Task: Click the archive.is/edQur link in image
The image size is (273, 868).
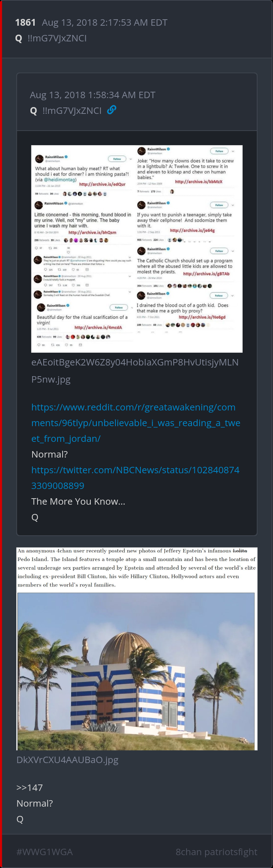Action: click(x=102, y=184)
